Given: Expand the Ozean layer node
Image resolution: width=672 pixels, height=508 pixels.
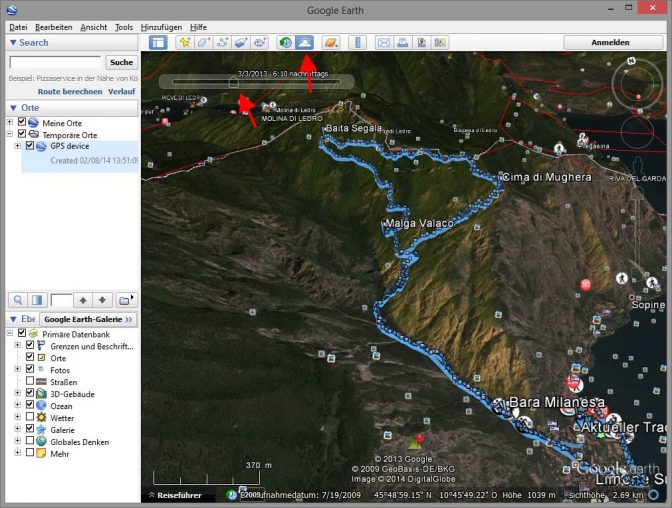Looking at the screenshot, I should (18, 406).
